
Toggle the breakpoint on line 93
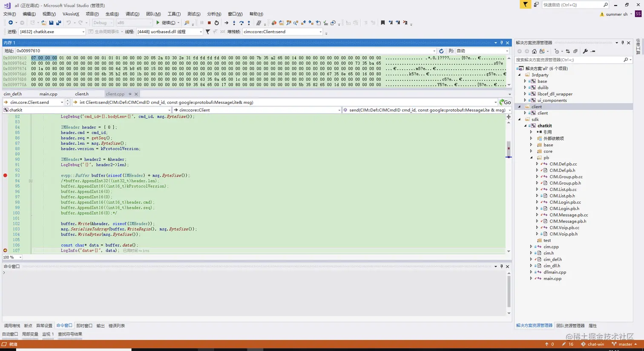(x=5, y=175)
